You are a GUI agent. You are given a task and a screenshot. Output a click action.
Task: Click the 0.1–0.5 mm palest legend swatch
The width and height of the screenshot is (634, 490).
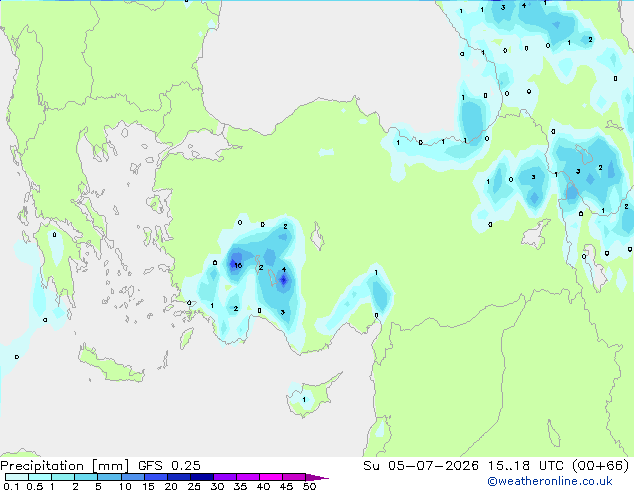point(17,477)
